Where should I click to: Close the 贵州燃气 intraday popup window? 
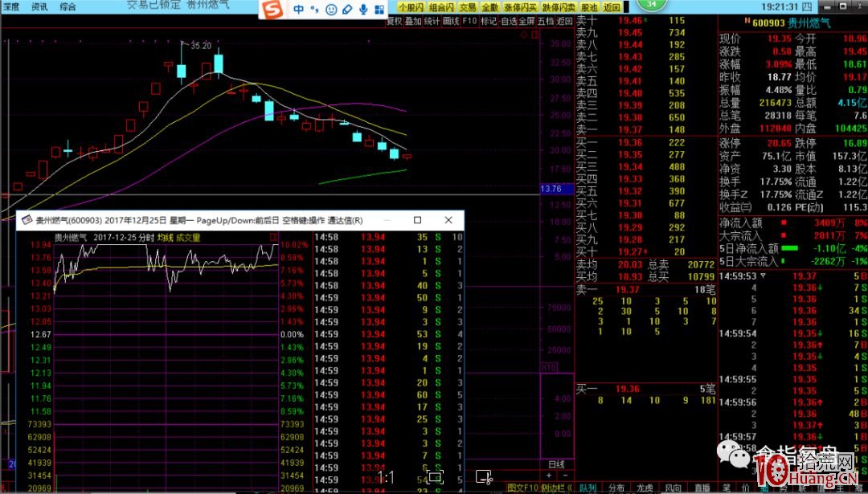pyautogui.click(x=448, y=220)
